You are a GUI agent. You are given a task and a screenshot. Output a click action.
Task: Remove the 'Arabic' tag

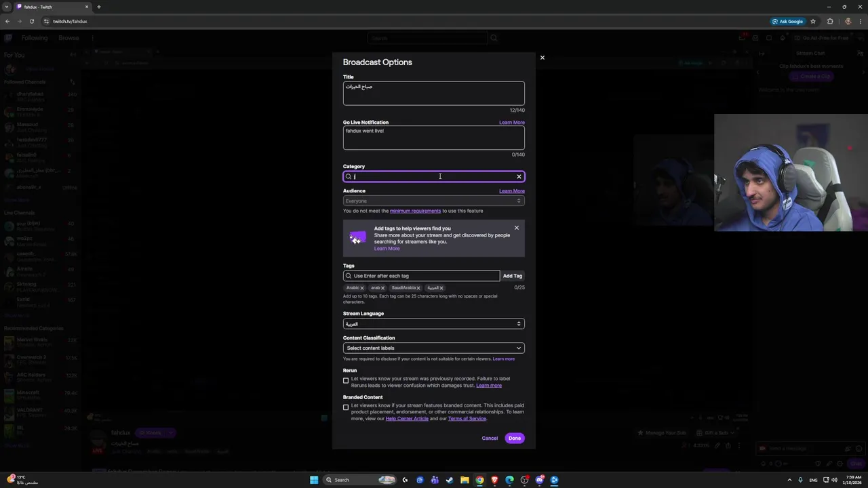coord(362,288)
